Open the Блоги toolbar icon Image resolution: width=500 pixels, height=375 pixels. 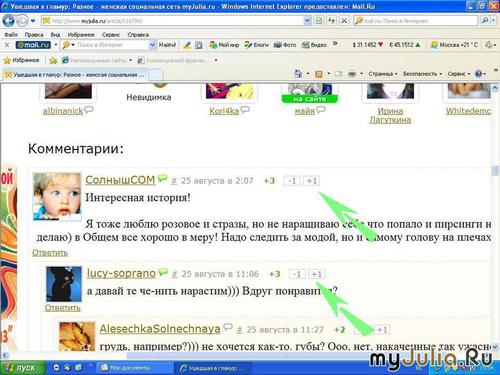click(257, 45)
